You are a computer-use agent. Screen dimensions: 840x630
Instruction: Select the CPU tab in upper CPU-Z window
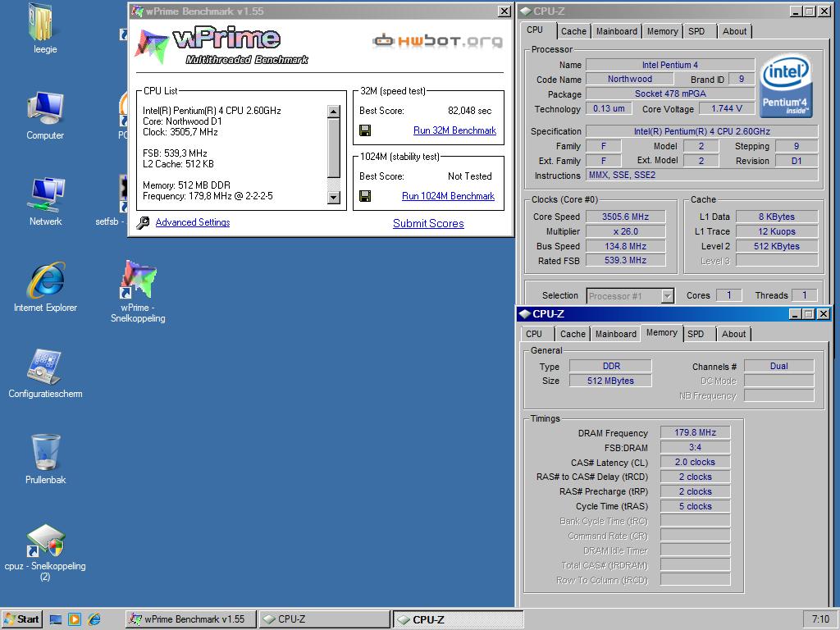(538, 30)
